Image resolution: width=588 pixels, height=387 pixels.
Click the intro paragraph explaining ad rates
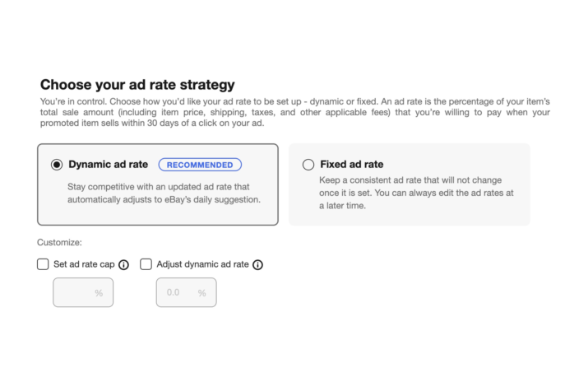click(295, 112)
